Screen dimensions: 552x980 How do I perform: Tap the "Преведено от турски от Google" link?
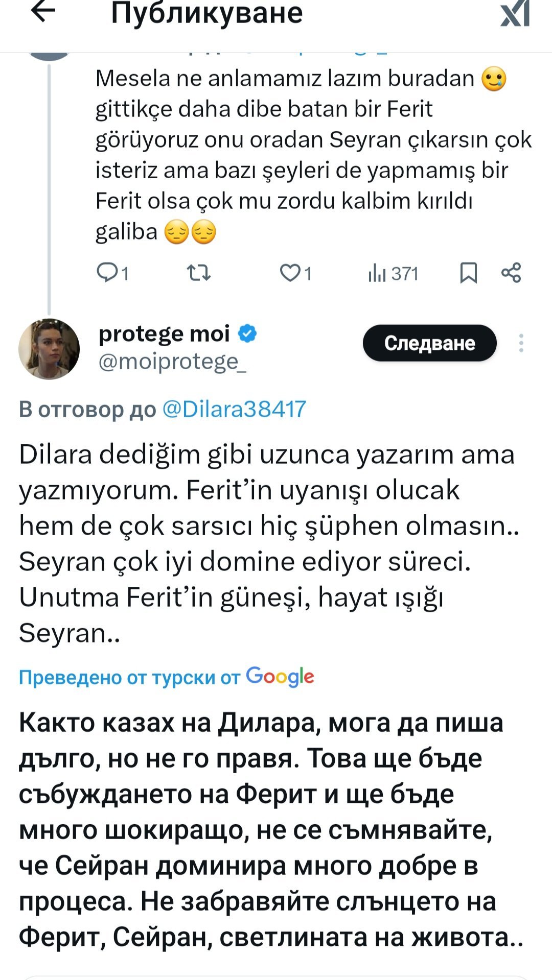[x=166, y=677]
